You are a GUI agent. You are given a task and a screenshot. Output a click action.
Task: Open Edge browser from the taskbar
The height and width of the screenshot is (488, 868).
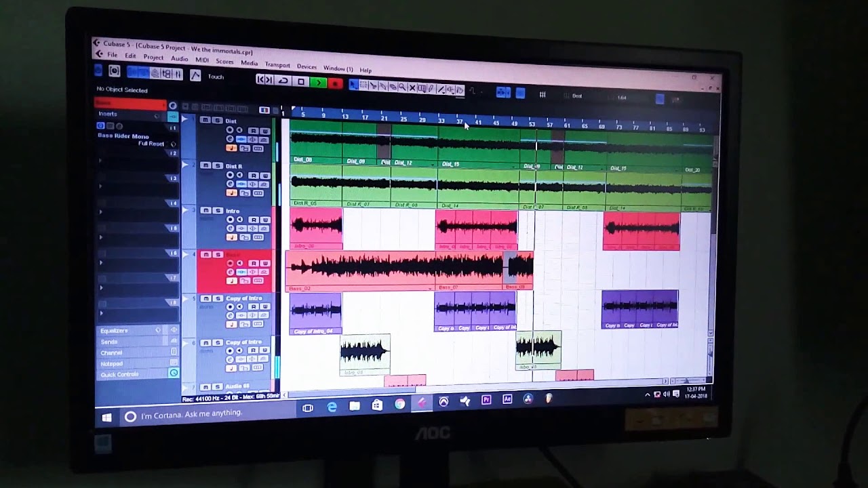332,406
